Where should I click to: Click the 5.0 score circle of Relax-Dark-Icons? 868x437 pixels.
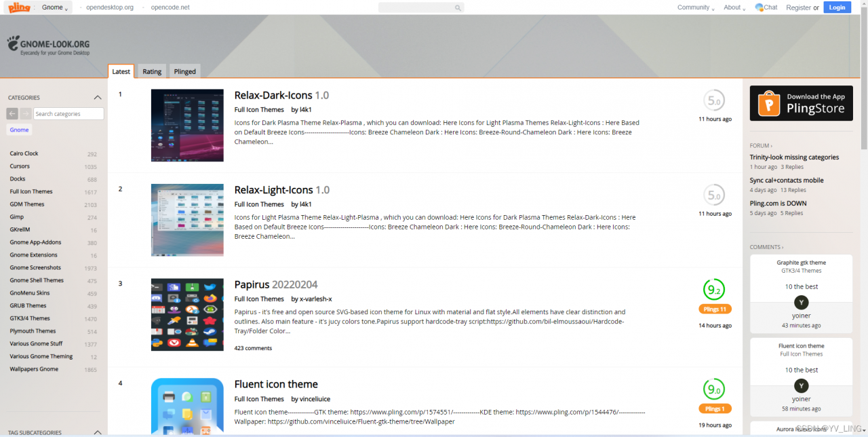(714, 100)
